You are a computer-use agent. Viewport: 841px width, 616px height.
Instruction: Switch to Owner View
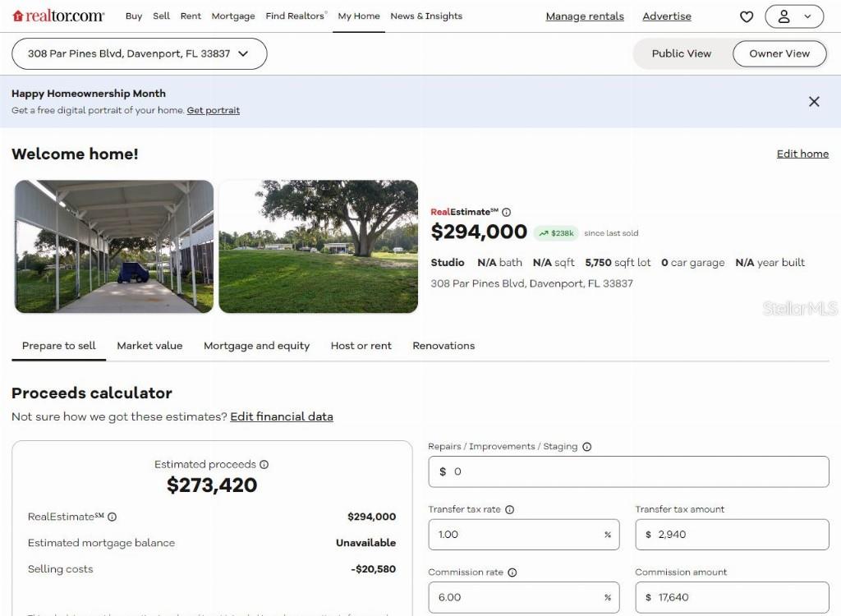coord(779,53)
